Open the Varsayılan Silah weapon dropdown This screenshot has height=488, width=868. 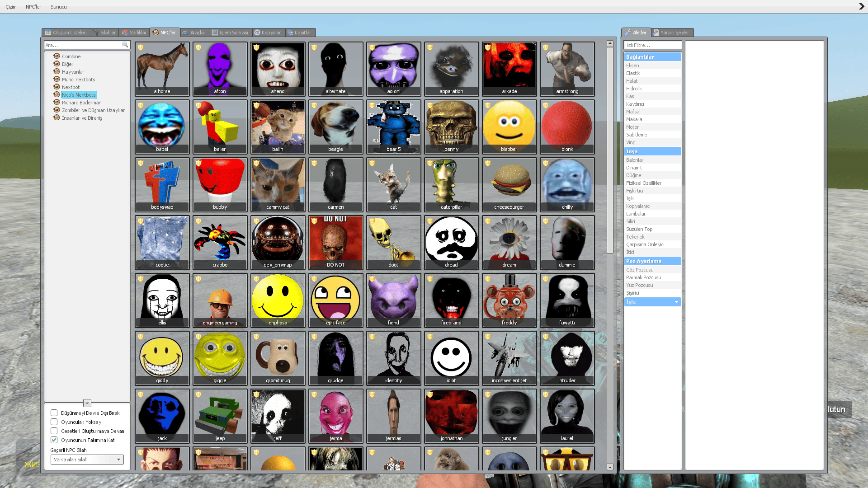[87, 460]
